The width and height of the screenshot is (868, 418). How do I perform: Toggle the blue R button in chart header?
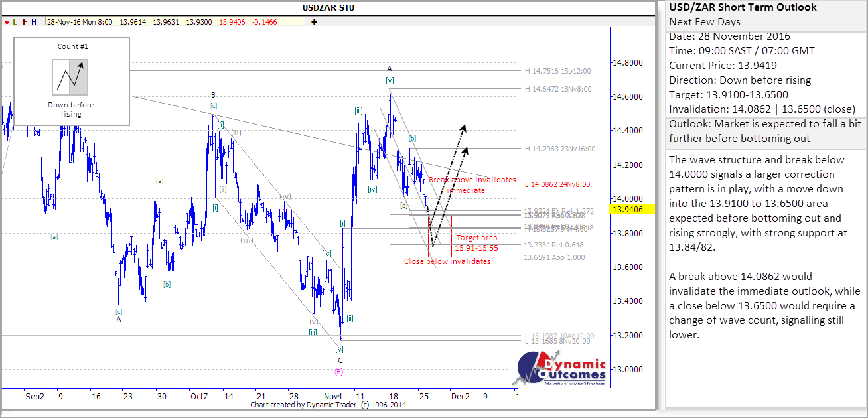point(34,21)
